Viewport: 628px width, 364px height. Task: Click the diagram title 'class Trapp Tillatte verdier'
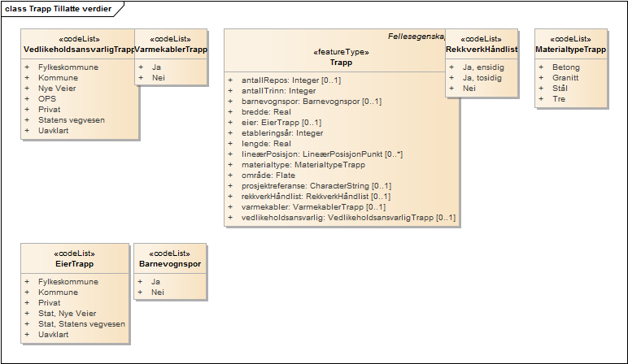(x=57, y=8)
